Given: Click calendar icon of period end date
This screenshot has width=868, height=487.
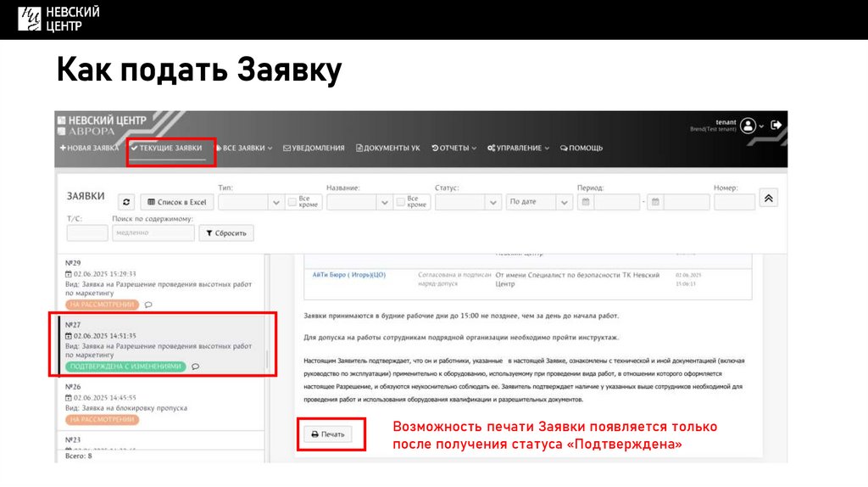Looking at the screenshot, I should 655,202.
